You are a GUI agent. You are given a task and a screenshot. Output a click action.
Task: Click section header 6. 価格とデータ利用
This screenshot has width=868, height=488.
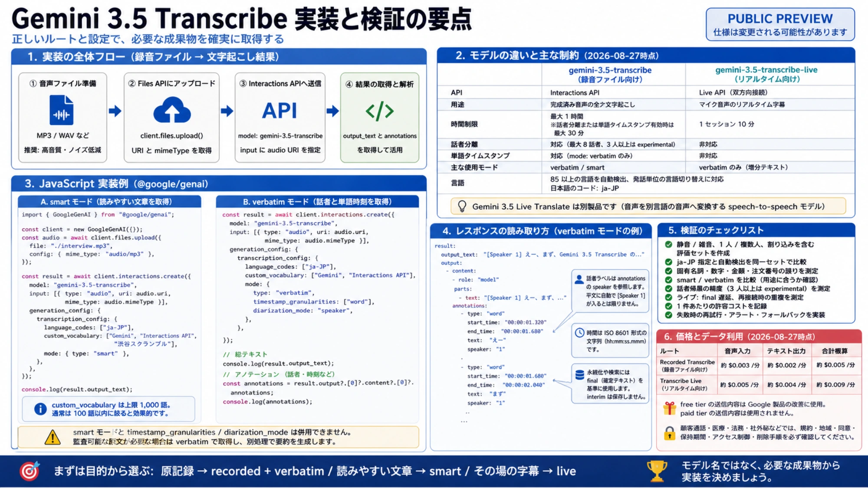tap(759, 337)
